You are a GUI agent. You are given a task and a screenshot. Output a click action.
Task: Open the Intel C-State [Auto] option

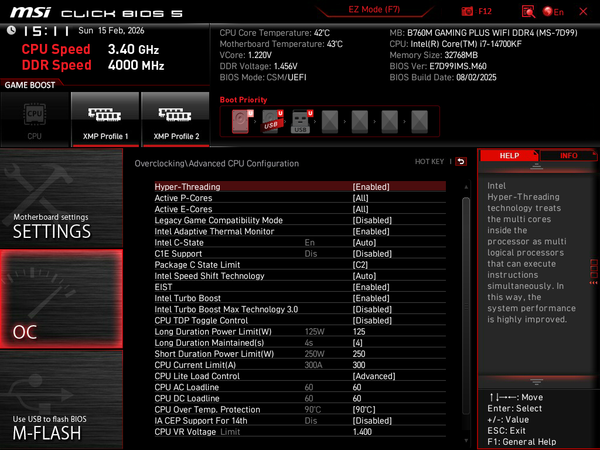click(300, 242)
